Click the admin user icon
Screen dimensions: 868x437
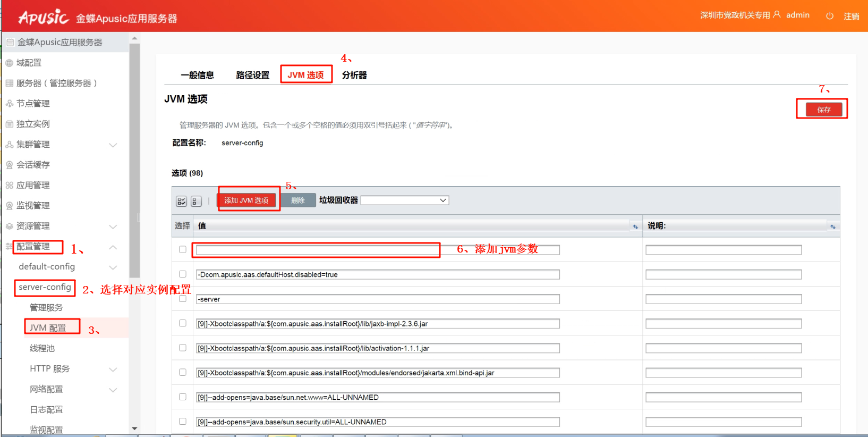(777, 15)
